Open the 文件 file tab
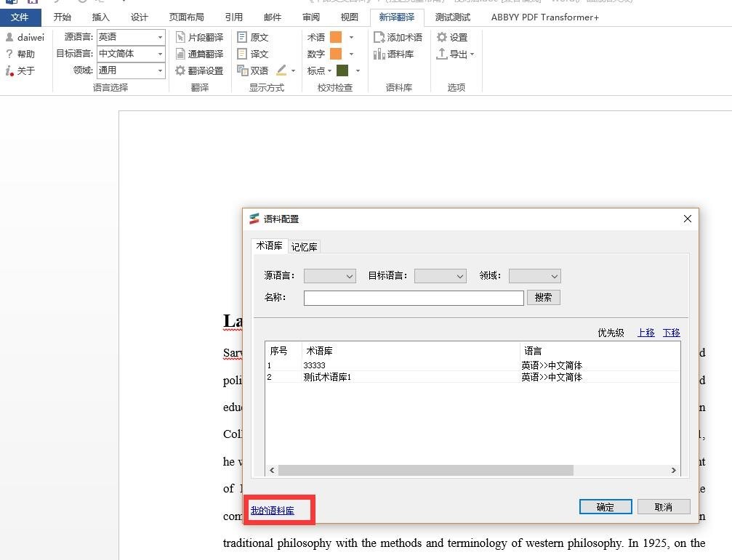This screenshot has width=732, height=560. [20, 17]
